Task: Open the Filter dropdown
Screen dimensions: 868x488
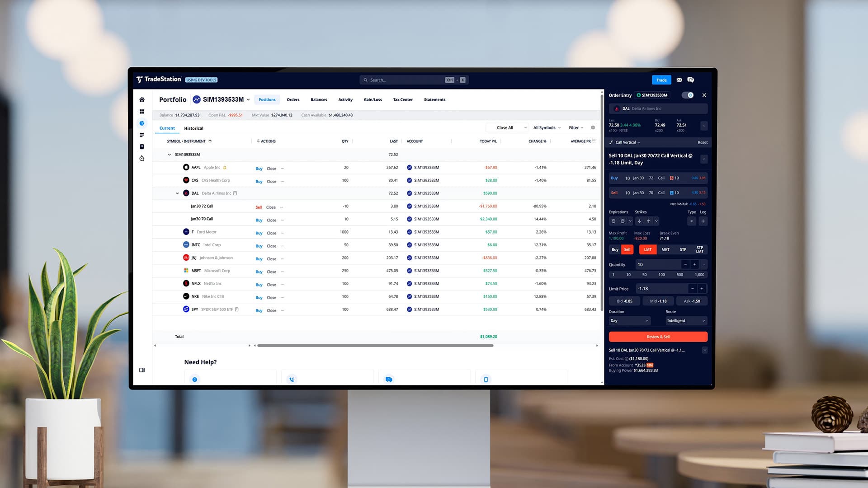Action: (576, 128)
